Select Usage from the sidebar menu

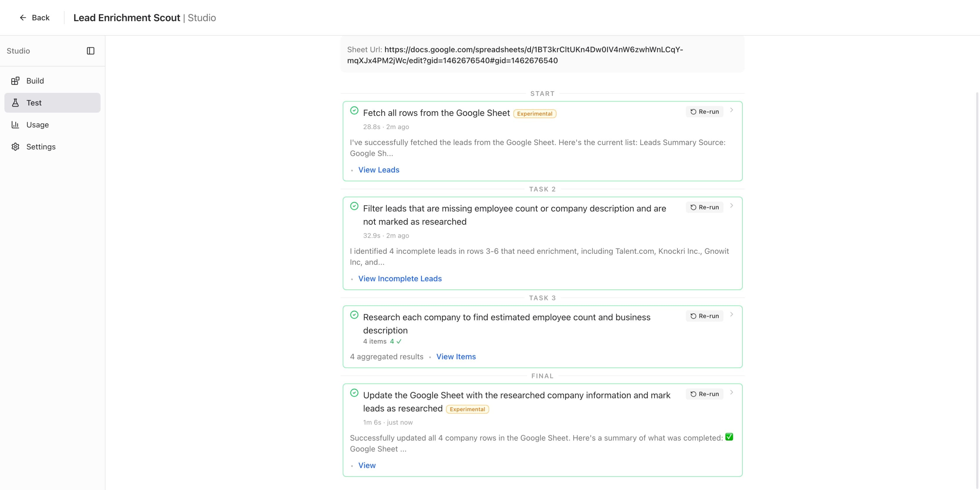click(x=38, y=124)
